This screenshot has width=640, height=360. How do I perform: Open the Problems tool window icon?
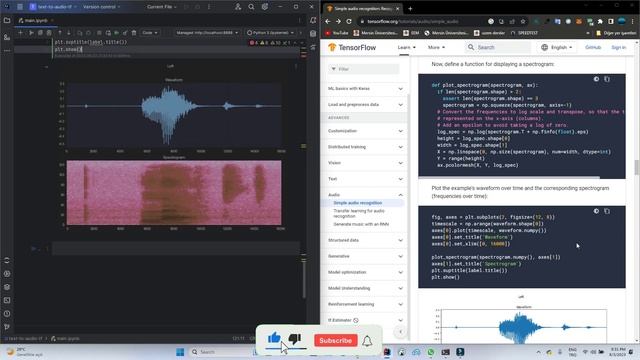[7, 314]
